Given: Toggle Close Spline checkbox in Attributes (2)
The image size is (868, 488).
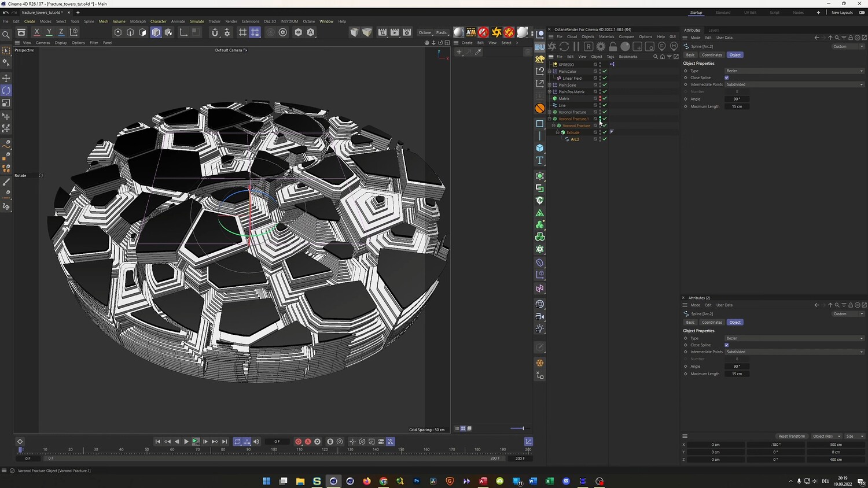Looking at the screenshot, I should pyautogui.click(x=727, y=345).
